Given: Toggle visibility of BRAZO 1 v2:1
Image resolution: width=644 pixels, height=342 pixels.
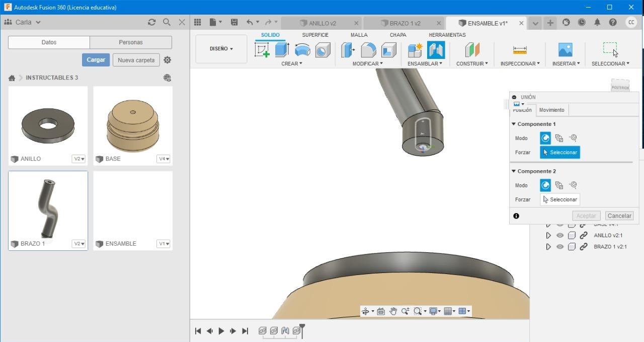Looking at the screenshot, I should tap(560, 247).
